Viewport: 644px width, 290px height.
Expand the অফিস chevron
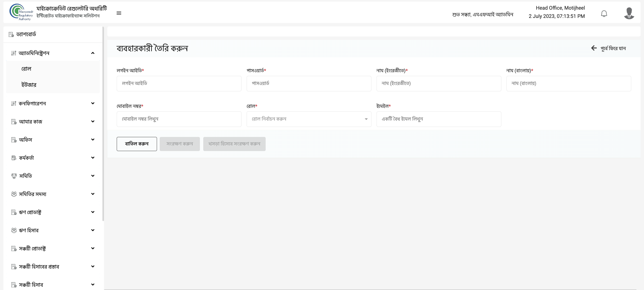tap(93, 140)
